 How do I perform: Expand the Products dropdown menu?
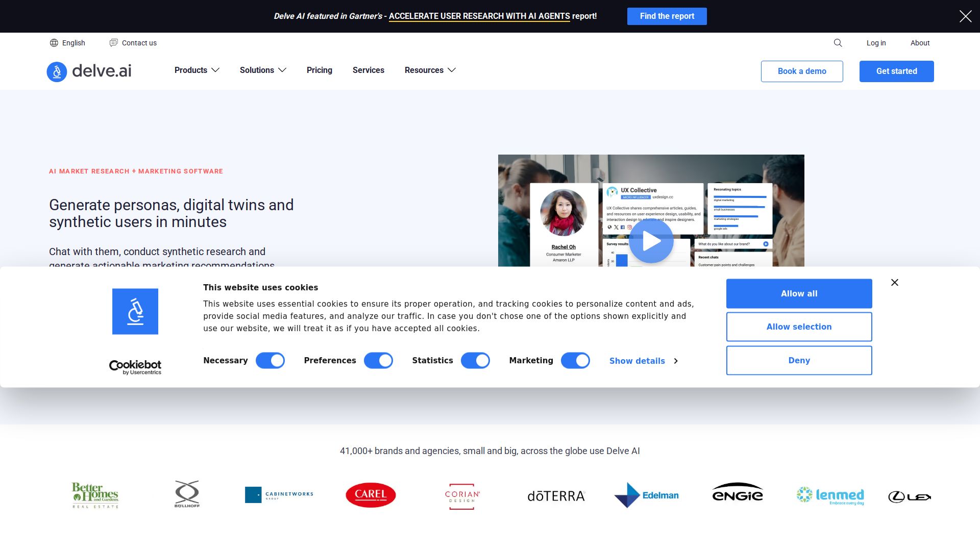(x=197, y=70)
